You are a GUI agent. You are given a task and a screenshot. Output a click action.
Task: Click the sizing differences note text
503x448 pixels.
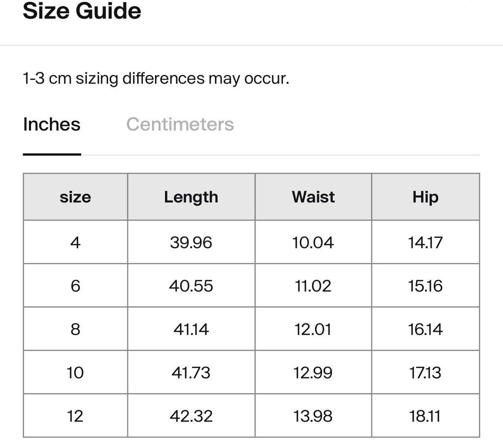coord(156,79)
